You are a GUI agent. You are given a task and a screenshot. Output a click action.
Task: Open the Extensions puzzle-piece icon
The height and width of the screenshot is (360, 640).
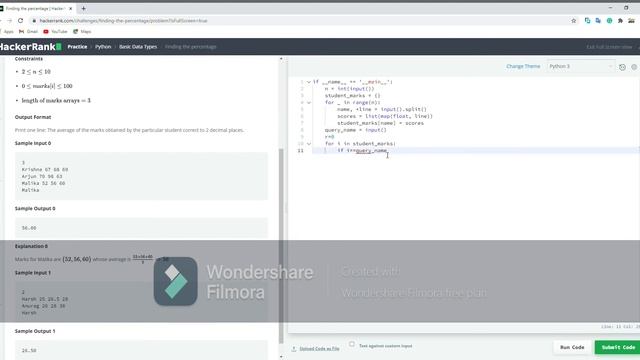click(x=620, y=20)
